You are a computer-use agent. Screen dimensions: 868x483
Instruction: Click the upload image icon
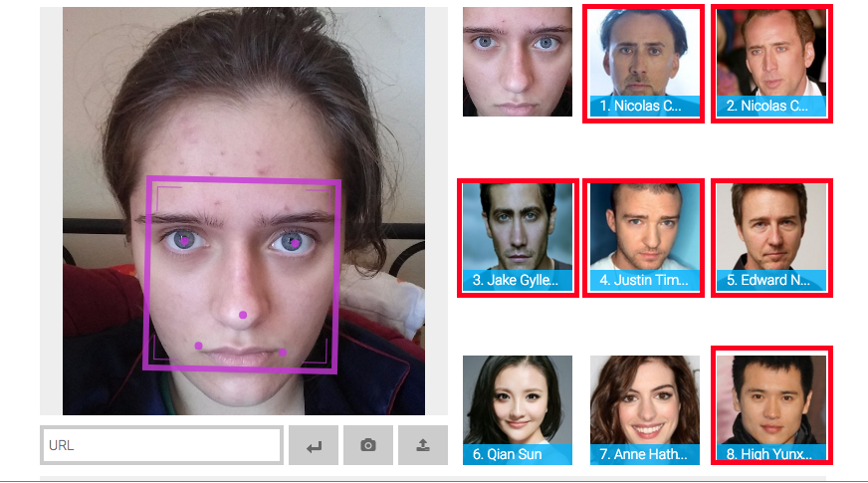pyautogui.click(x=422, y=446)
